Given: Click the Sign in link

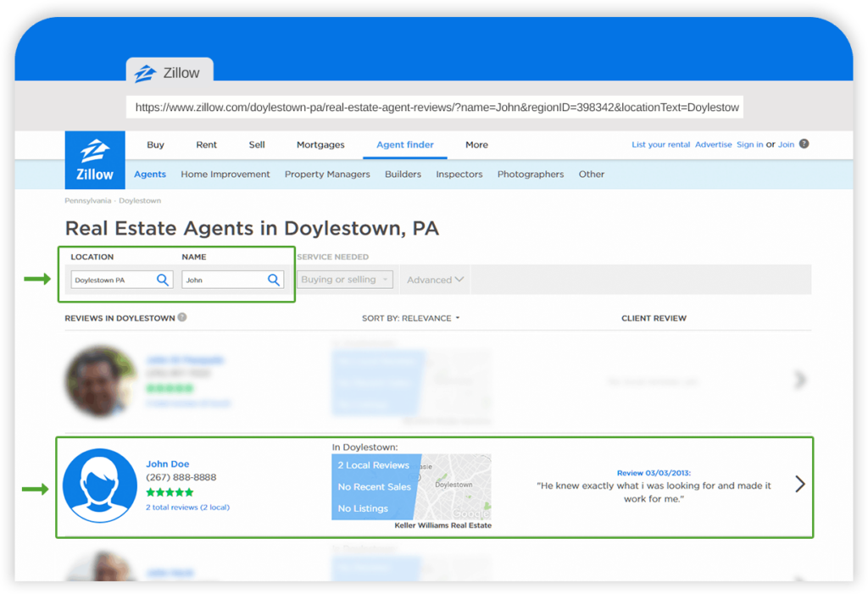Looking at the screenshot, I should click(749, 144).
